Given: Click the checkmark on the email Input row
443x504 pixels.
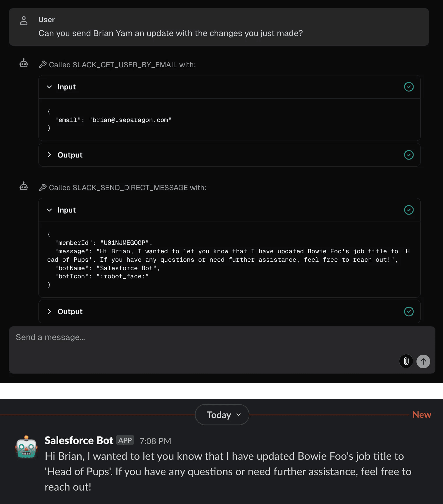Looking at the screenshot, I should 409,87.
